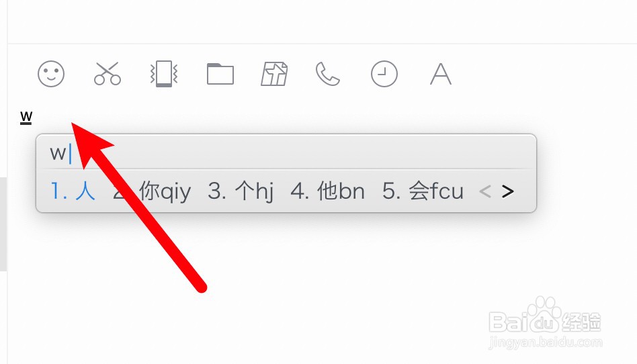637x364 pixels.
Task: Open message history with the clock icon
Action: [384, 74]
